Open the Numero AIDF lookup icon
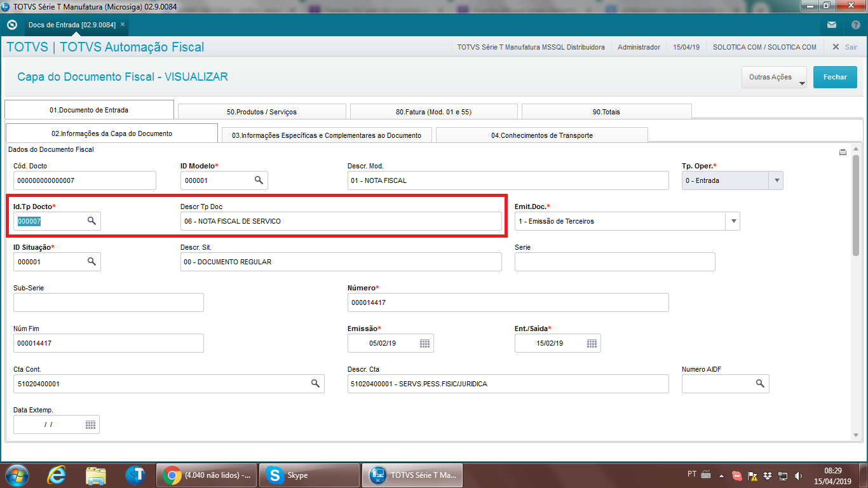This screenshot has width=868, height=488. pyautogui.click(x=759, y=384)
